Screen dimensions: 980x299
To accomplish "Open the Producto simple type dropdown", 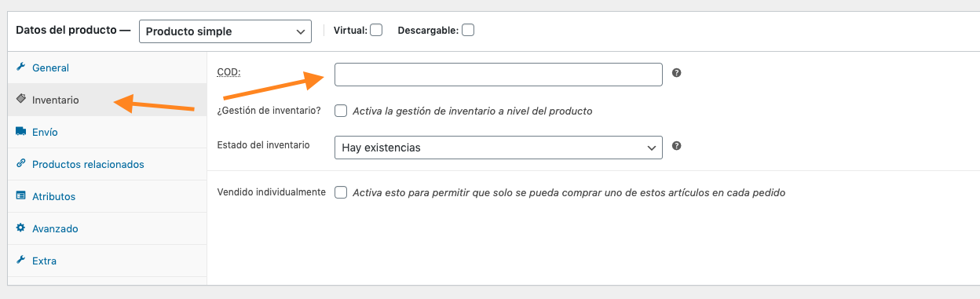I will tap(225, 31).
